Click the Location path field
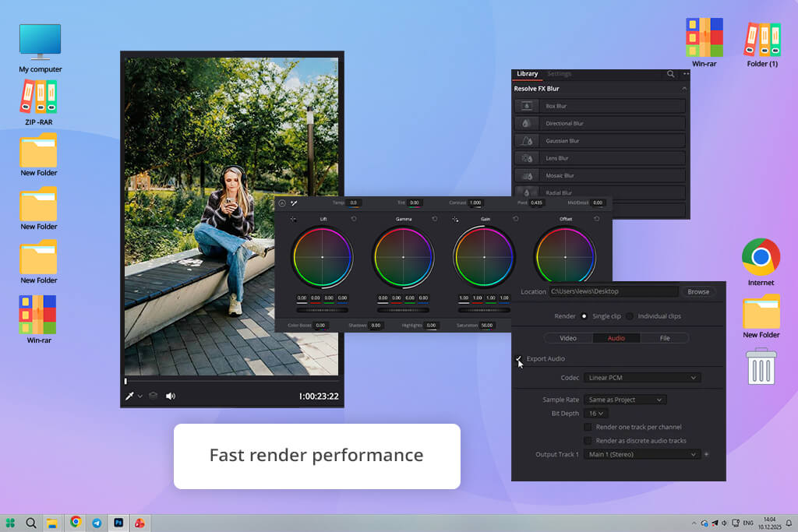Image resolution: width=798 pixels, height=532 pixels. [613, 291]
